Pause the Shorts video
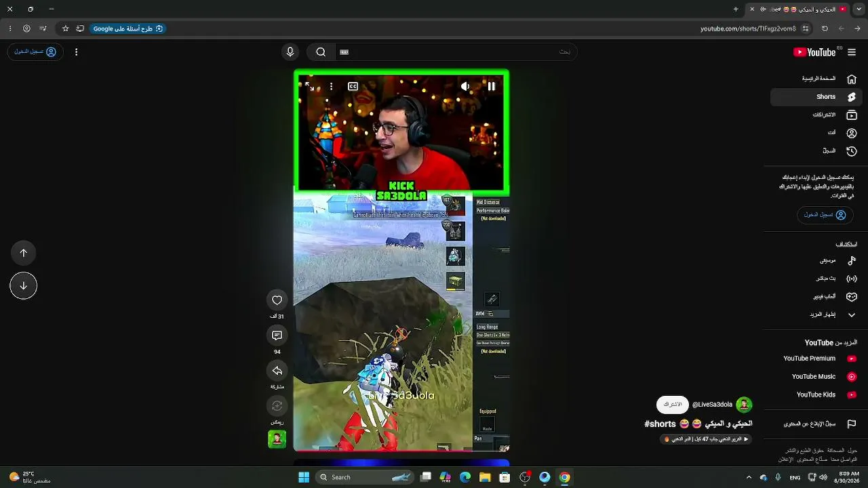 492,86
